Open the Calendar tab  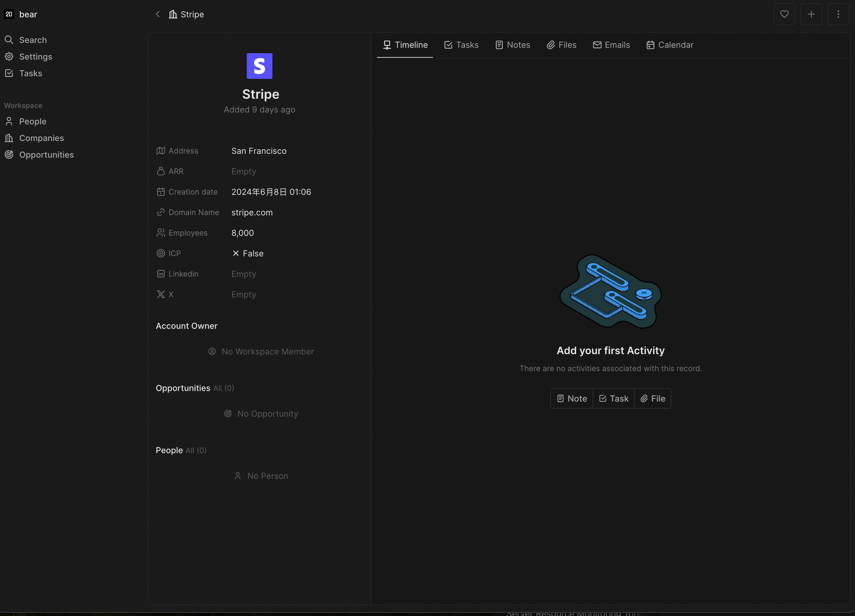[670, 45]
